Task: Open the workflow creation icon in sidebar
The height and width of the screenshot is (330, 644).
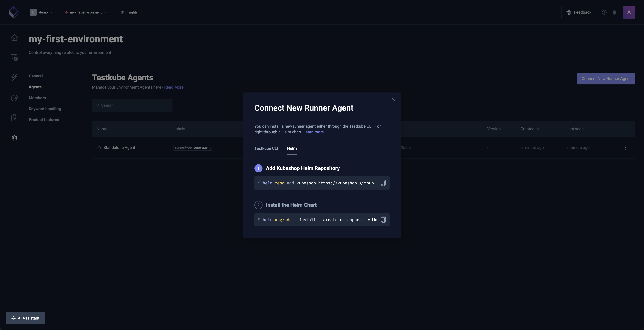Action: [x=14, y=57]
